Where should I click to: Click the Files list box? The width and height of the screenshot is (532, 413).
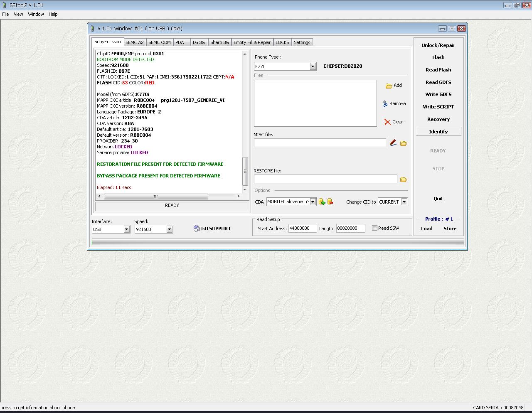(x=315, y=103)
